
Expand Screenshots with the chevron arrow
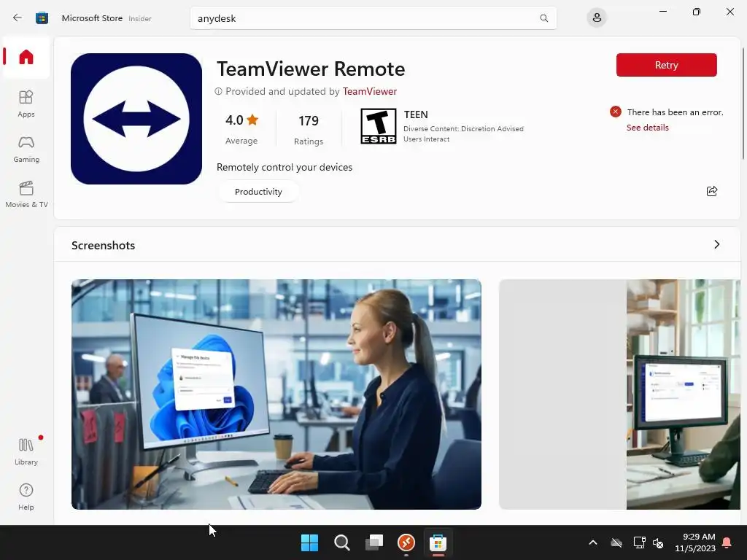(x=716, y=245)
